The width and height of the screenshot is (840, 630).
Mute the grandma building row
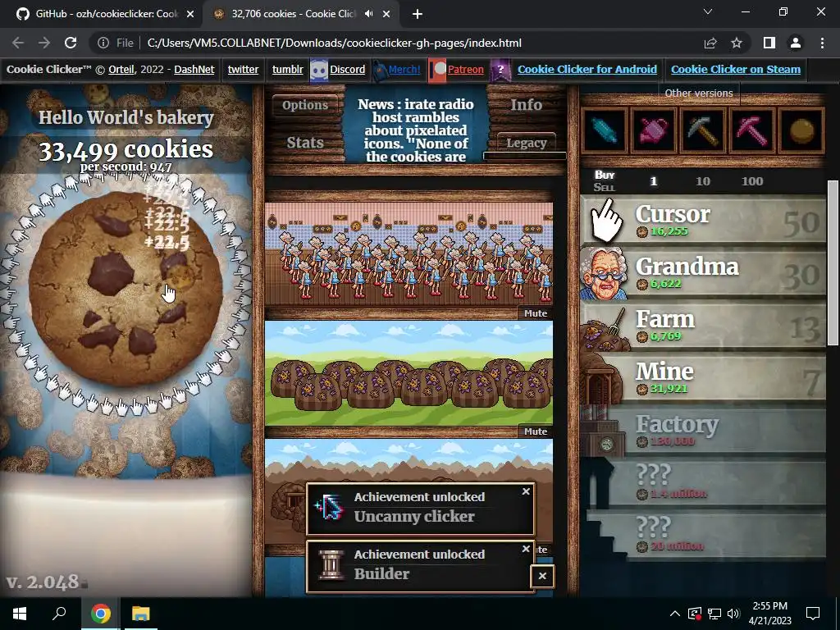[x=535, y=313]
